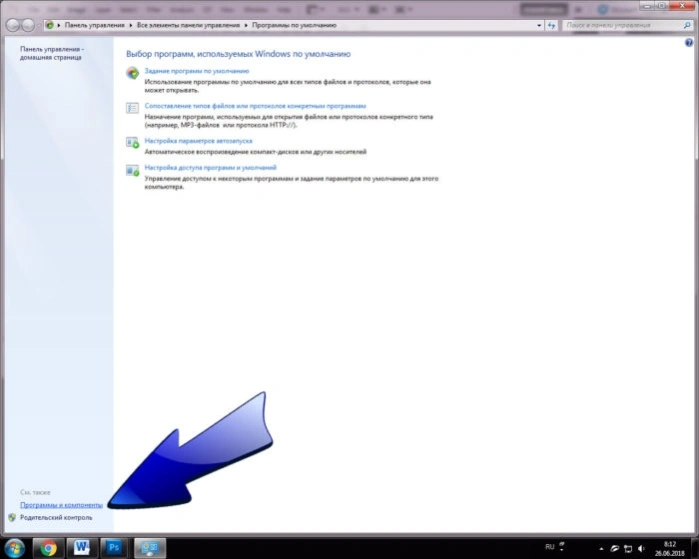This screenshot has height=559, width=699.
Task: Click the Control Panel taskbar button
Action: pyautogui.click(x=150, y=548)
